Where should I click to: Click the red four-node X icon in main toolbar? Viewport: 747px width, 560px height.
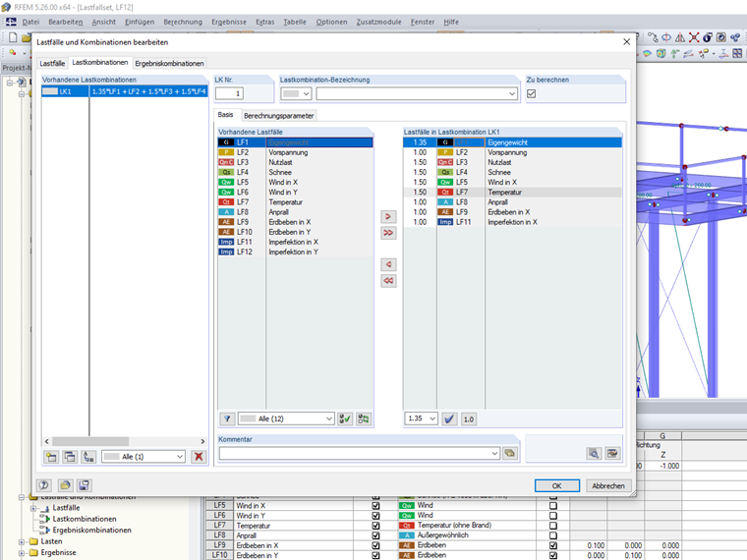694,37
